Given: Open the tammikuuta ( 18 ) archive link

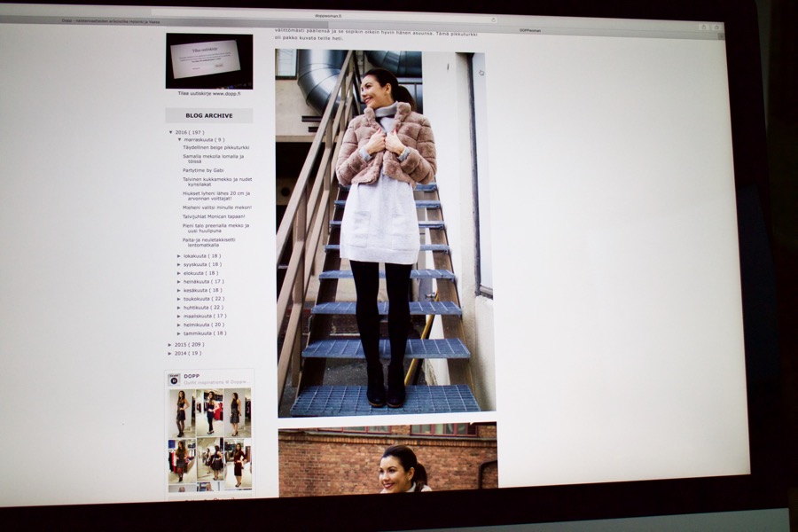Looking at the screenshot, I should pyautogui.click(x=205, y=333).
